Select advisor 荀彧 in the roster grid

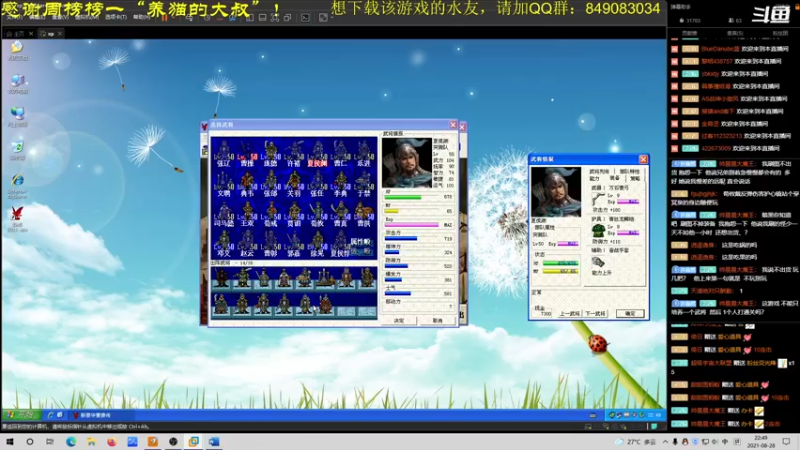pos(270,213)
